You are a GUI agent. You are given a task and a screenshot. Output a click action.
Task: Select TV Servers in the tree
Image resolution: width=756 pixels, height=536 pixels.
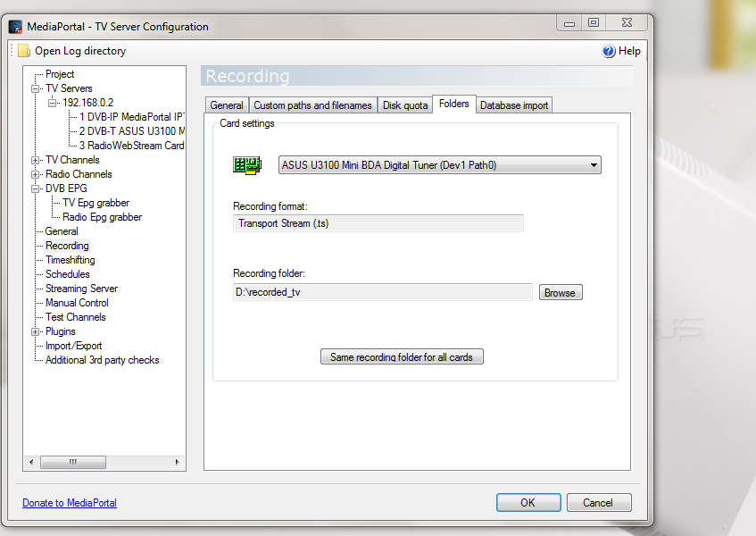(69, 88)
